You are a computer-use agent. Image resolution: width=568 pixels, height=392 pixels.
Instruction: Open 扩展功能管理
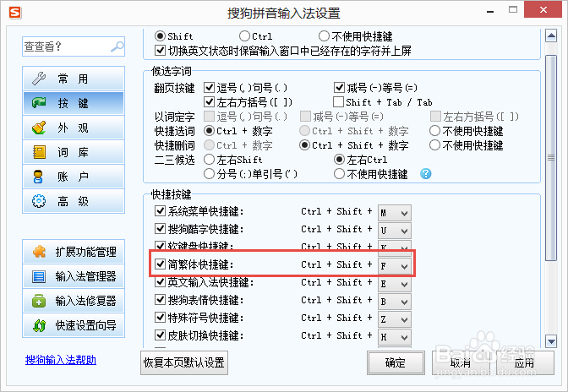[74, 252]
